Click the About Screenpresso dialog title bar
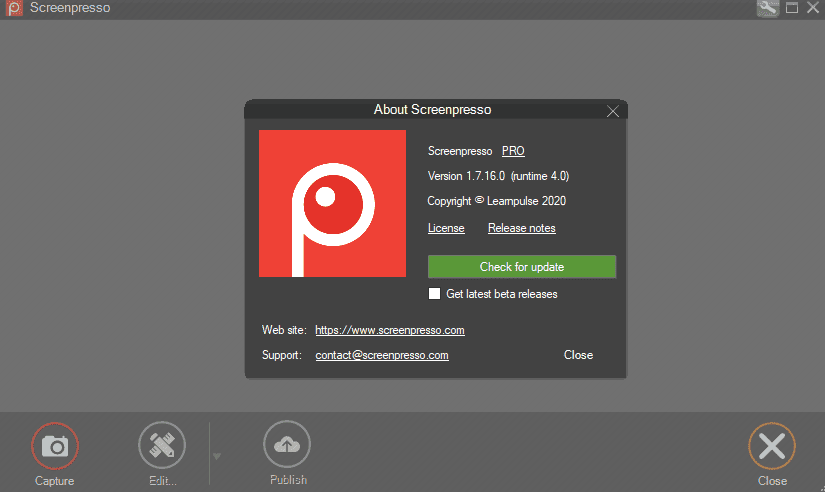The width and height of the screenshot is (825, 492). coord(432,110)
